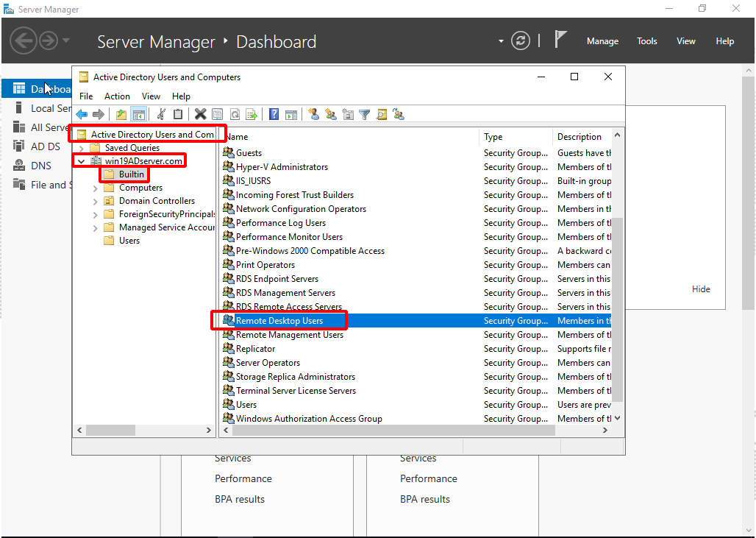Image resolution: width=756 pixels, height=538 pixels.
Task: Expand the Domain Controllers node
Action: [x=95, y=201]
